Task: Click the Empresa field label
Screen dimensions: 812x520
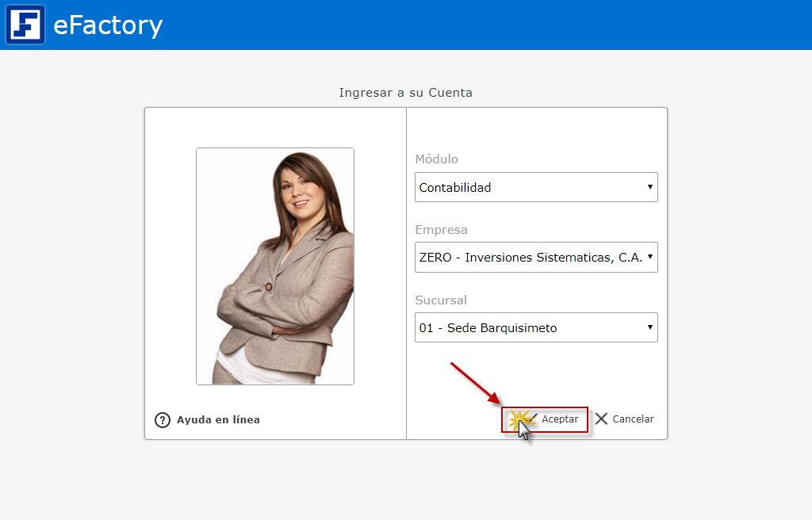Action: point(441,230)
